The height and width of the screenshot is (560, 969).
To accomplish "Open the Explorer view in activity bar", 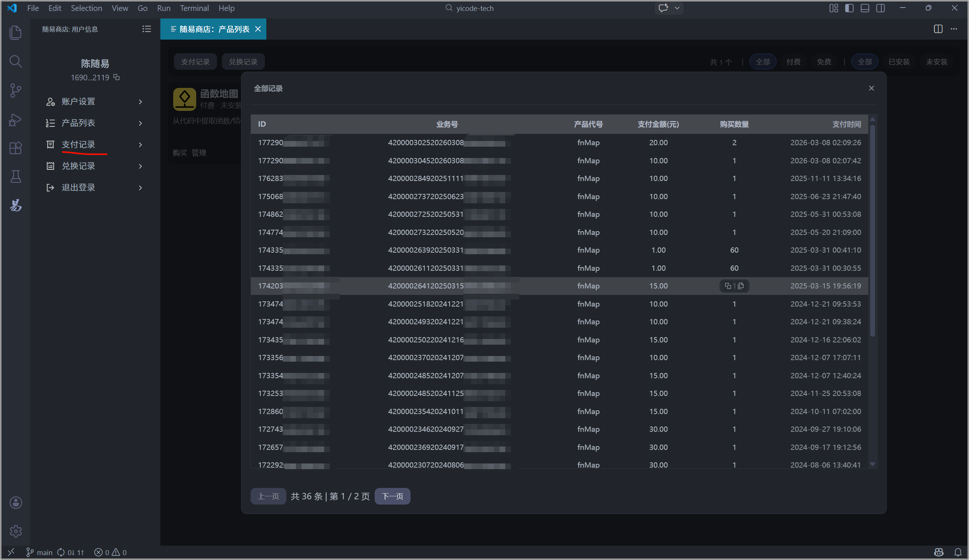I will [15, 33].
